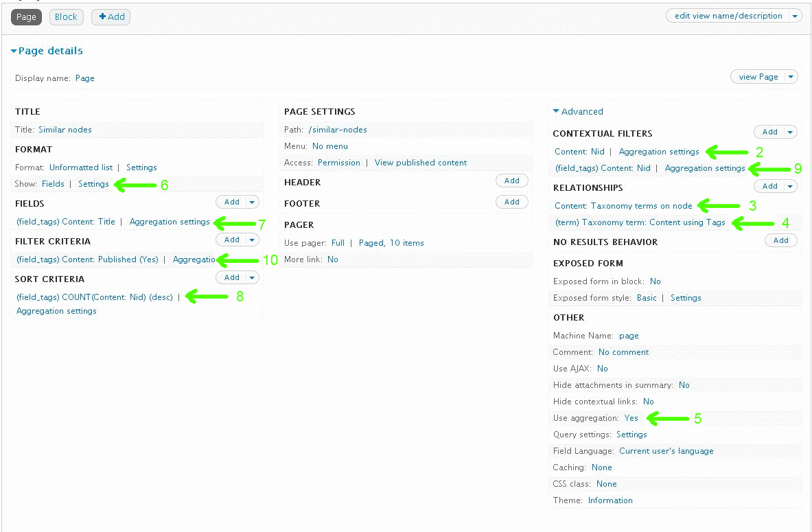Screen dimensions: 812x532
Task: Add a new field with Fields Add button
Action: tap(231, 202)
